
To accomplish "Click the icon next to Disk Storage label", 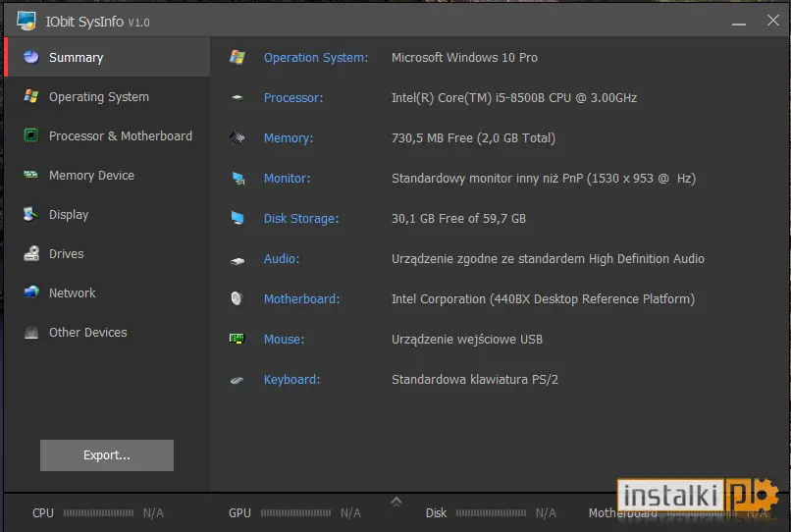I will point(237,218).
